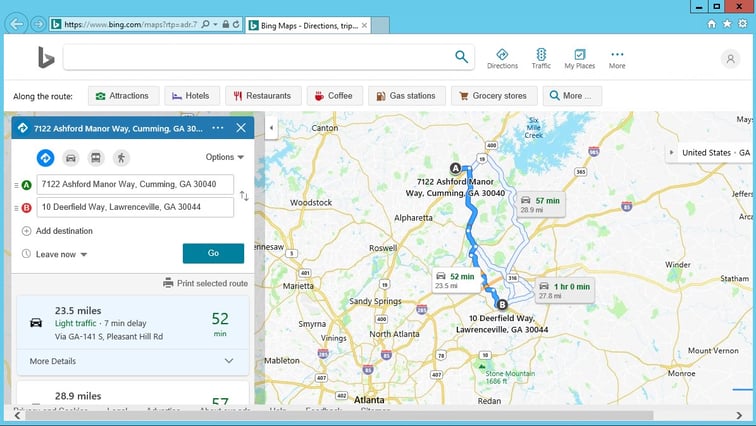The image size is (756, 426).
Task: Swap start and destination arrows
Action: coord(244,196)
